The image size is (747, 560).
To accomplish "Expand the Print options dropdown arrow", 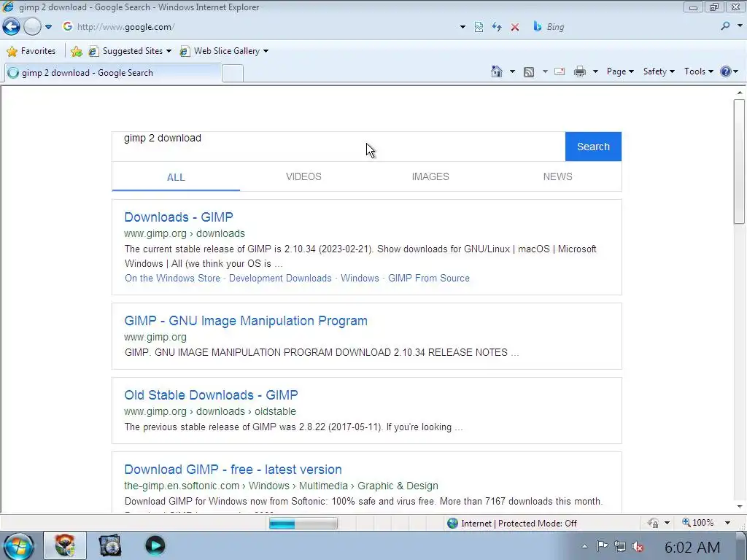I will click(595, 72).
